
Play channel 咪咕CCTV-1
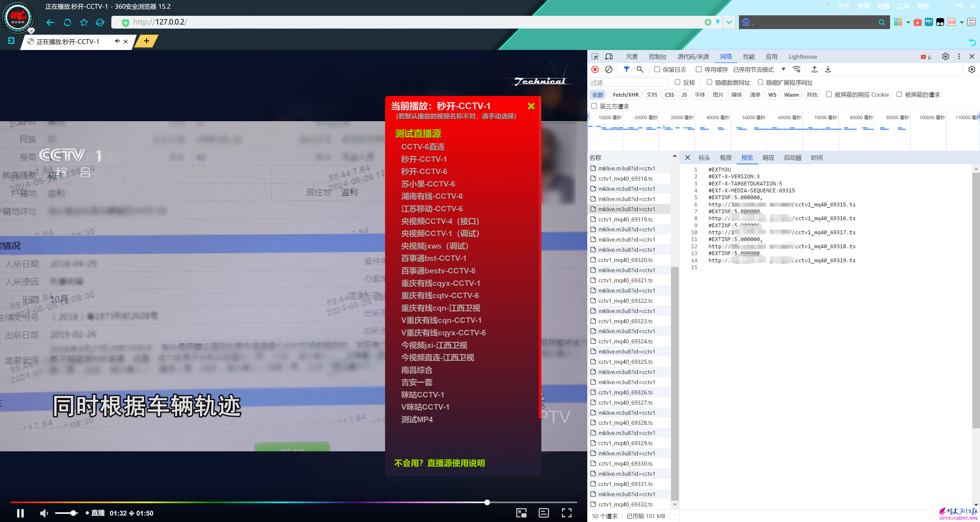pyautogui.click(x=422, y=395)
